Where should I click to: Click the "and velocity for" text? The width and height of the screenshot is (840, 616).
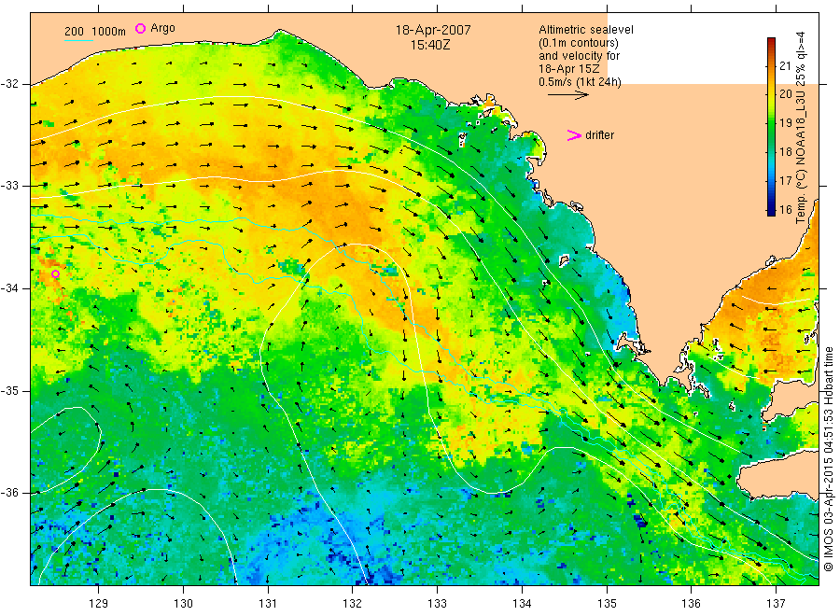point(579,56)
